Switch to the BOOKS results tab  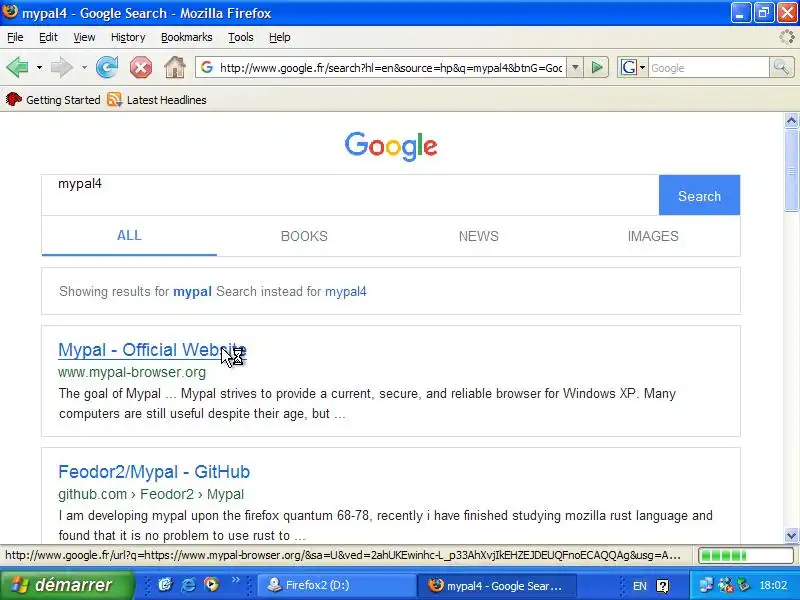[x=304, y=236]
